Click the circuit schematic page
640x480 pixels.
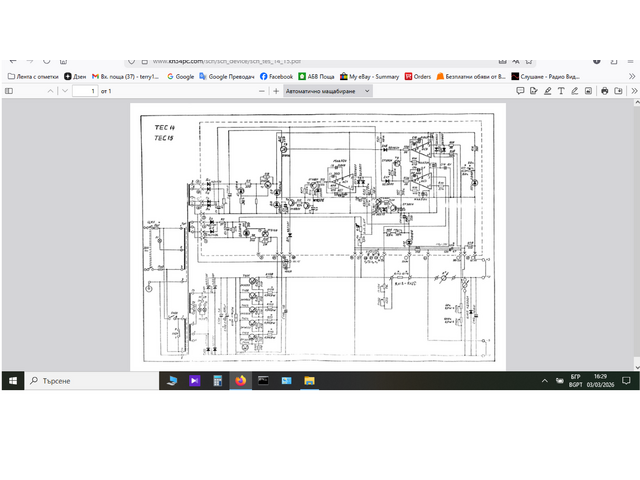click(318, 235)
